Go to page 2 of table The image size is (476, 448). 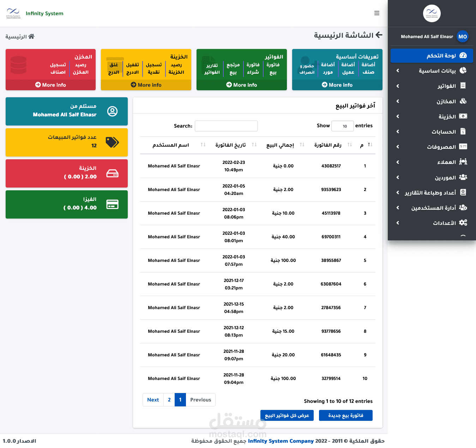click(x=169, y=400)
